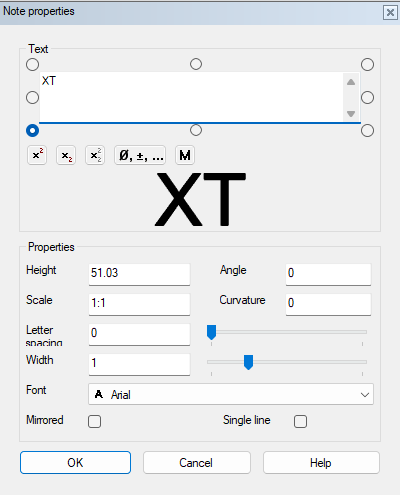
Task: Click the subscript formatting icon
Action: click(66, 155)
